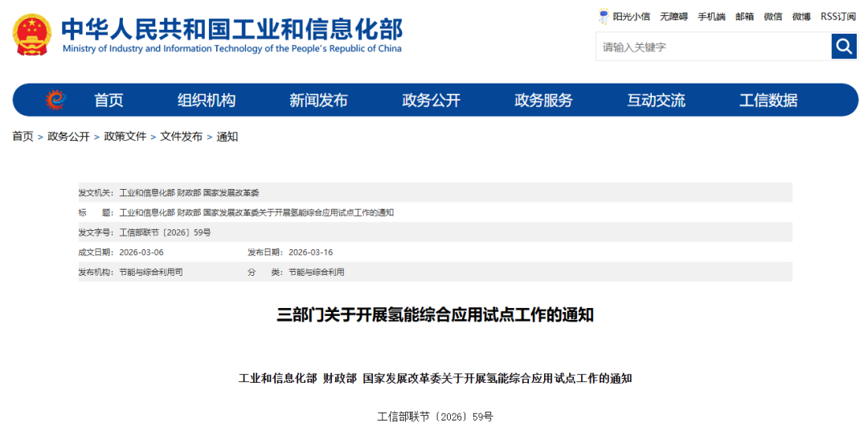Click the 分类 节能与综合利用 value
This screenshot has height=431, width=868.
317,273
